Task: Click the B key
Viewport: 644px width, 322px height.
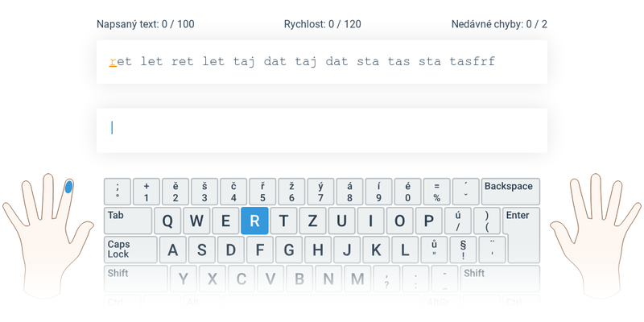Action: (x=299, y=279)
